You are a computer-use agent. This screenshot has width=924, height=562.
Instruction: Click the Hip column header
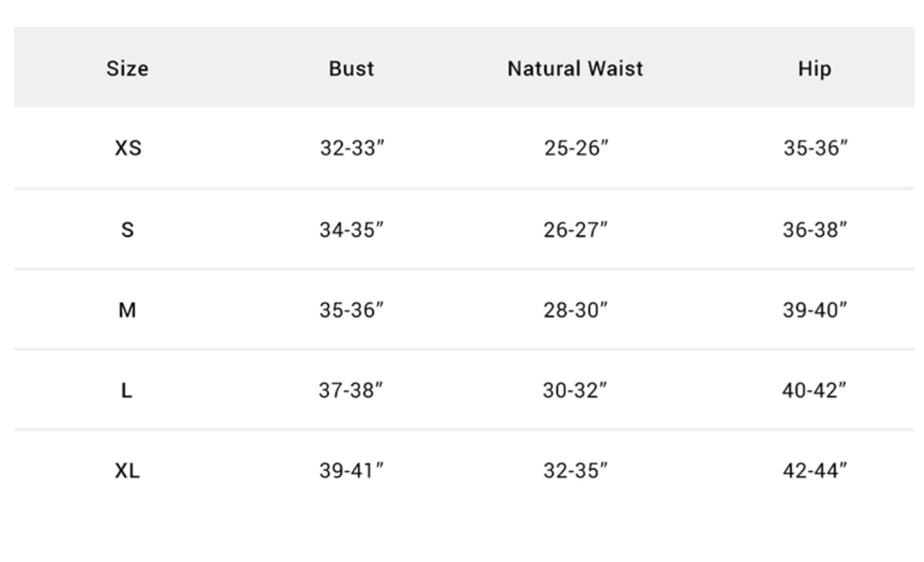pyautogui.click(x=814, y=68)
